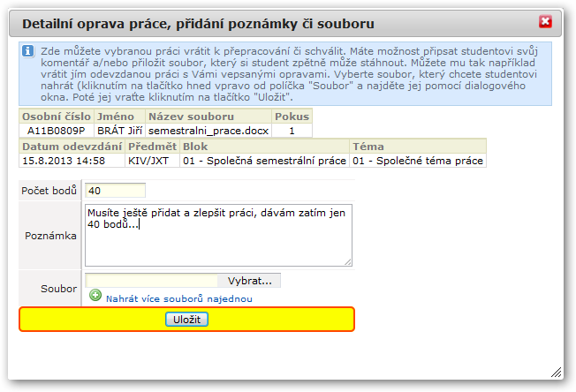
Task: Click the dialog corner resize grip
Action: pos(557,373)
